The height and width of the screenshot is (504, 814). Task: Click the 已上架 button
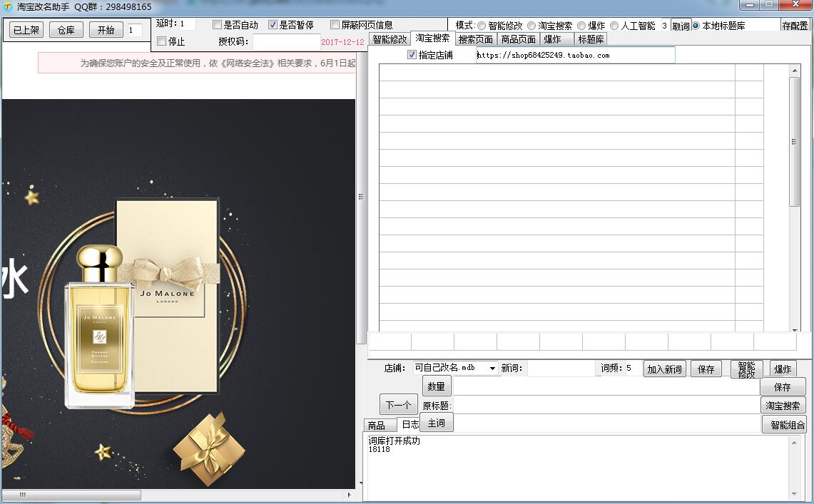tap(26, 30)
